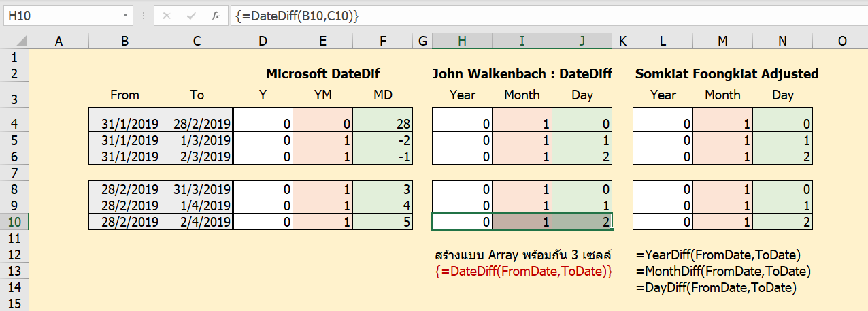Click =MonthDiff(FromDate,ToDate) formula text
868x311 pixels.
tap(723, 271)
